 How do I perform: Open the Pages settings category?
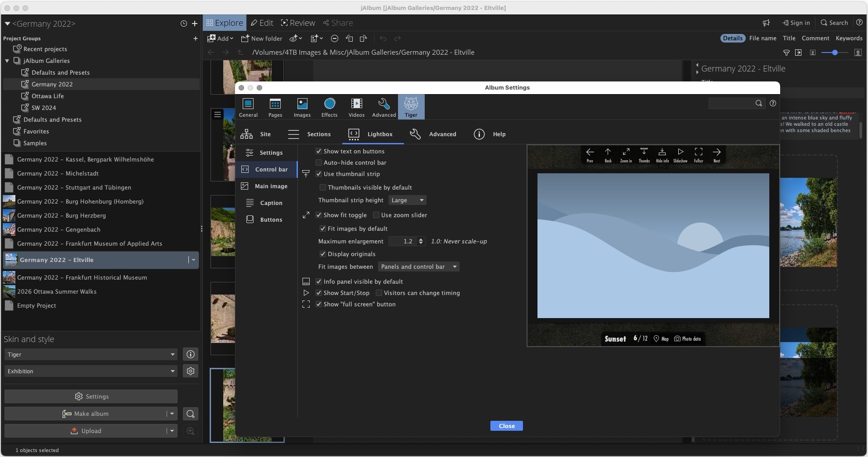pyautogui.click(x=275, y=107)
